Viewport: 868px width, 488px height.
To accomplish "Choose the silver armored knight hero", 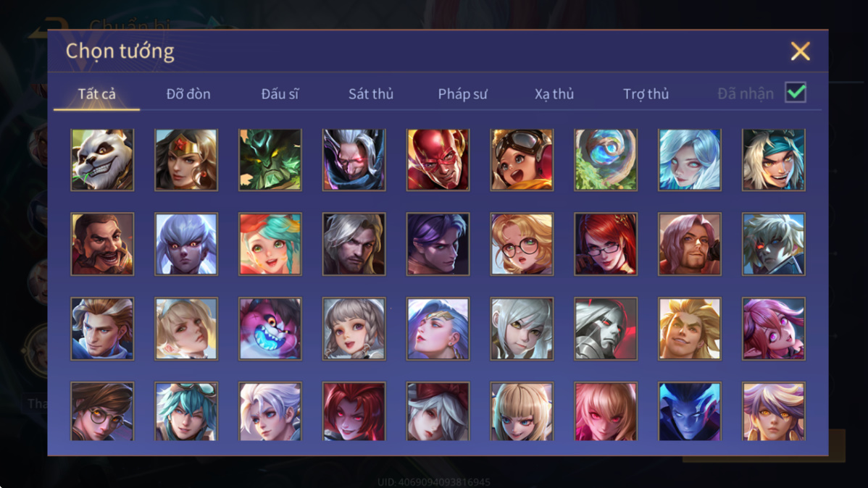I will 606,329.
